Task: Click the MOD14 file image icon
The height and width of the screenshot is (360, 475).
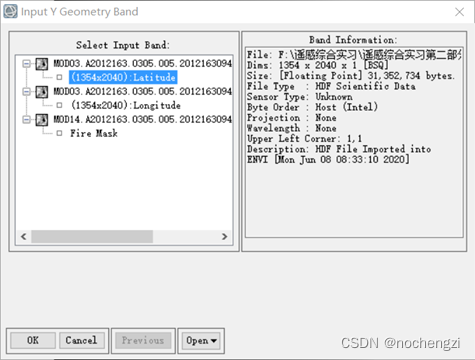Action: 42,120
